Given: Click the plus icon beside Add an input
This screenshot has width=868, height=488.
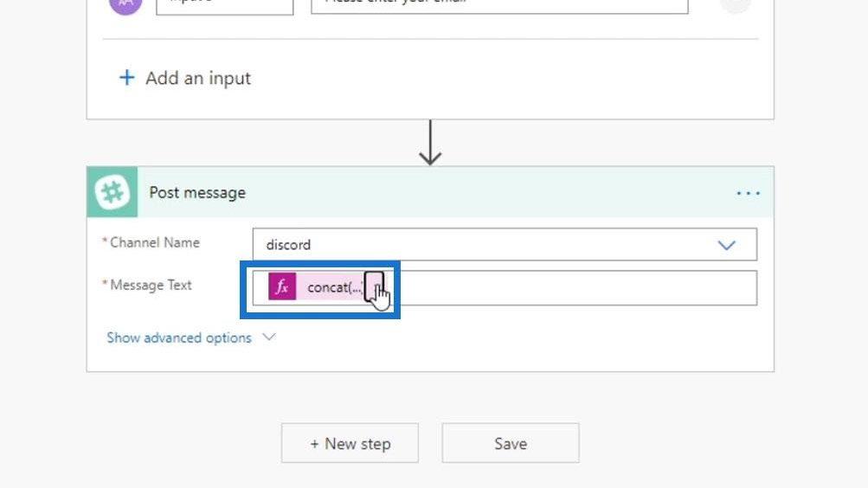Looking at the screenshot, I should [x=126, y=78].
